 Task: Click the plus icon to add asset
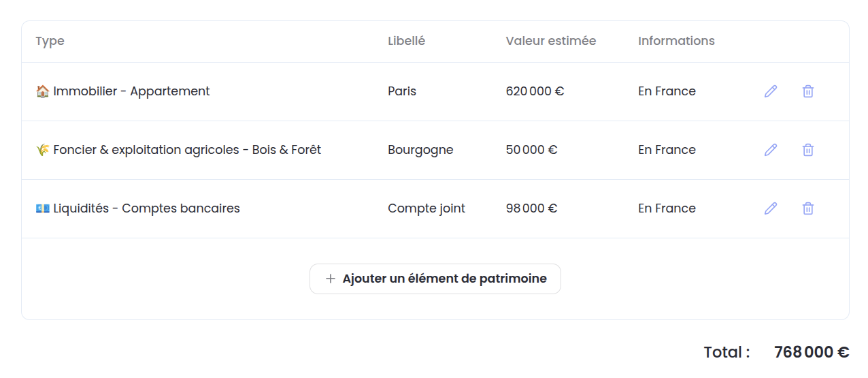(x=331, y=279)
